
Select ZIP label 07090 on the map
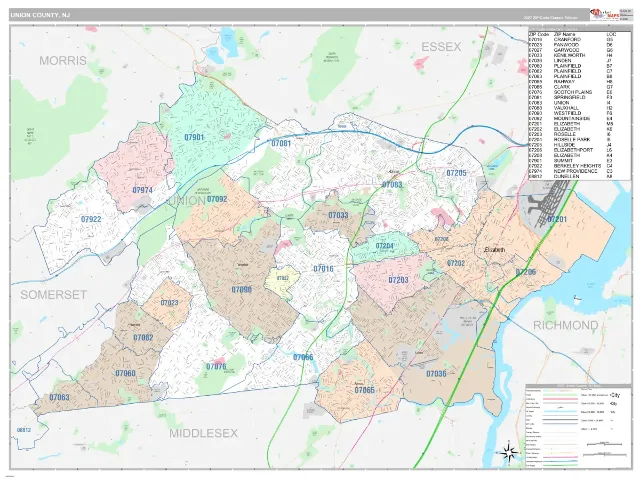tap(242, 290)
